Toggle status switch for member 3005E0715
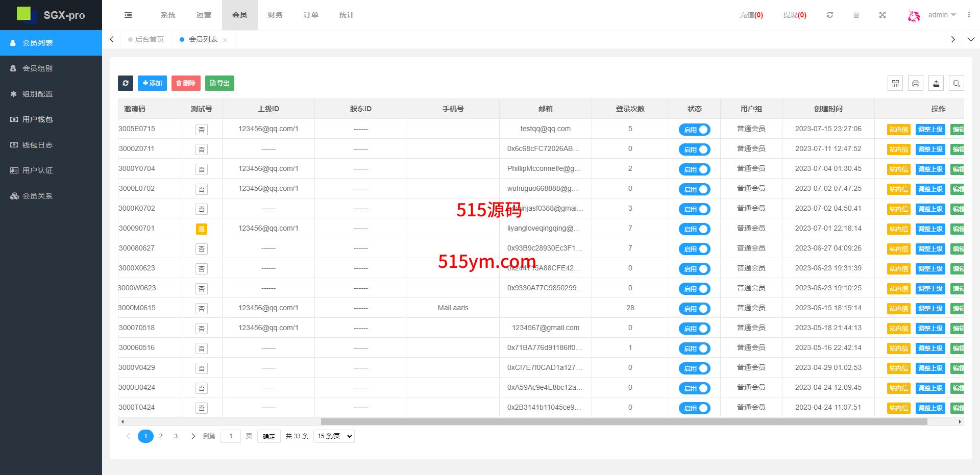The image size is (980, 475). (x=694, y=130)
